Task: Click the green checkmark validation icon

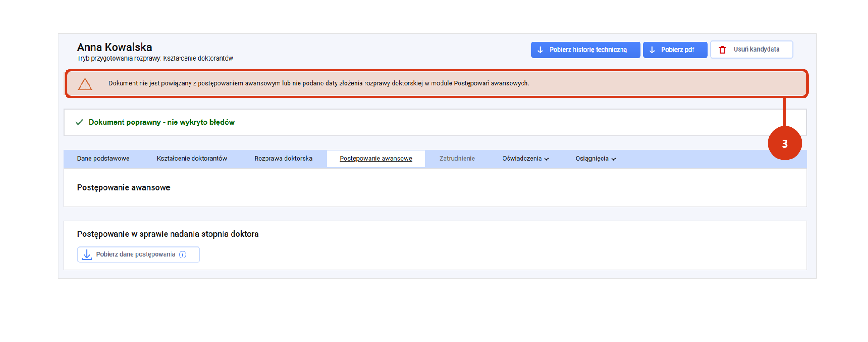Action: tap(79, 122)
